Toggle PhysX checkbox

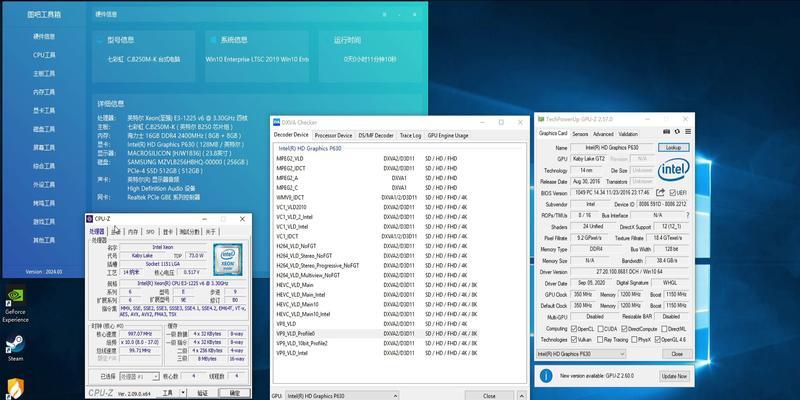635,339
